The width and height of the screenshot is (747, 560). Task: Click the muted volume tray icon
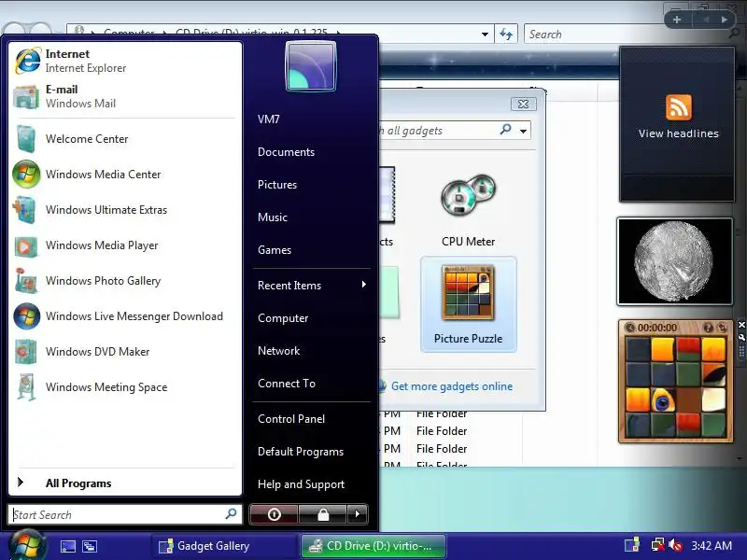coord(675,546)
